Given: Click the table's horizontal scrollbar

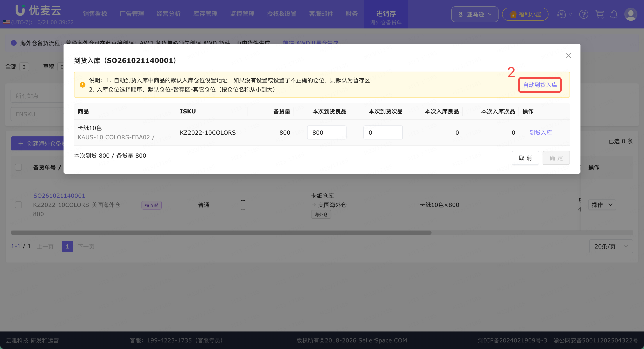Looking at the screenshot, I should pyautogui.click(x=221, y=233).
